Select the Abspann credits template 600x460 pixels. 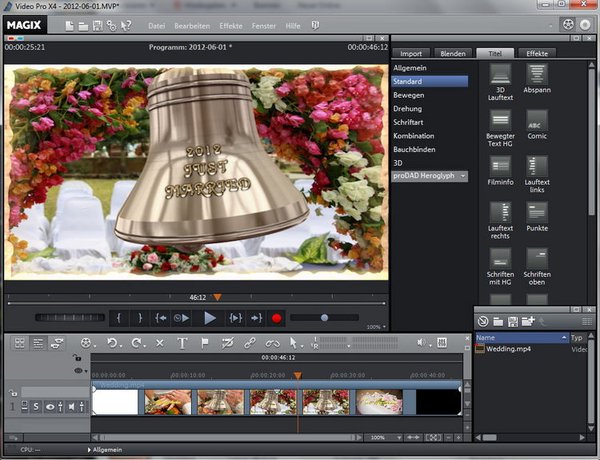click(537, 75)
